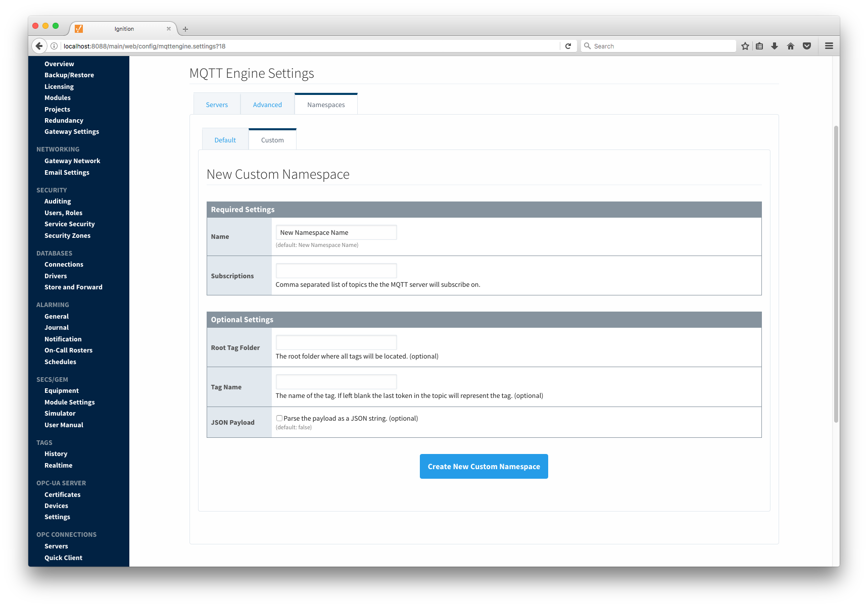Open Schedules under Alarming

click(x=60, y=362)
